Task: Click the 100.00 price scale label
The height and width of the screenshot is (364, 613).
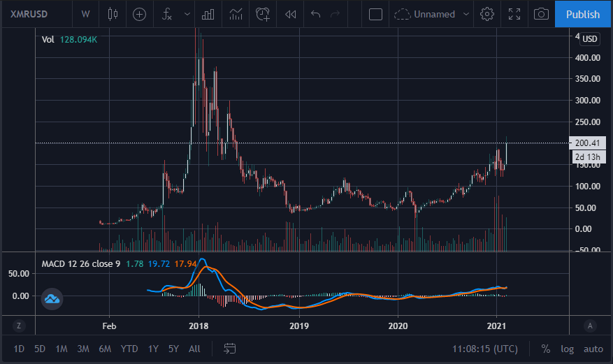Action: pyautogui.click(x=588, y=187)
